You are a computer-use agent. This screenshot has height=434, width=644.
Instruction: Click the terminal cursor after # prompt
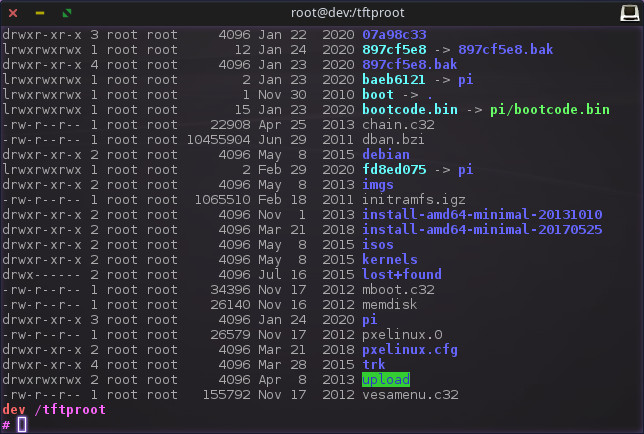[22, 425]
